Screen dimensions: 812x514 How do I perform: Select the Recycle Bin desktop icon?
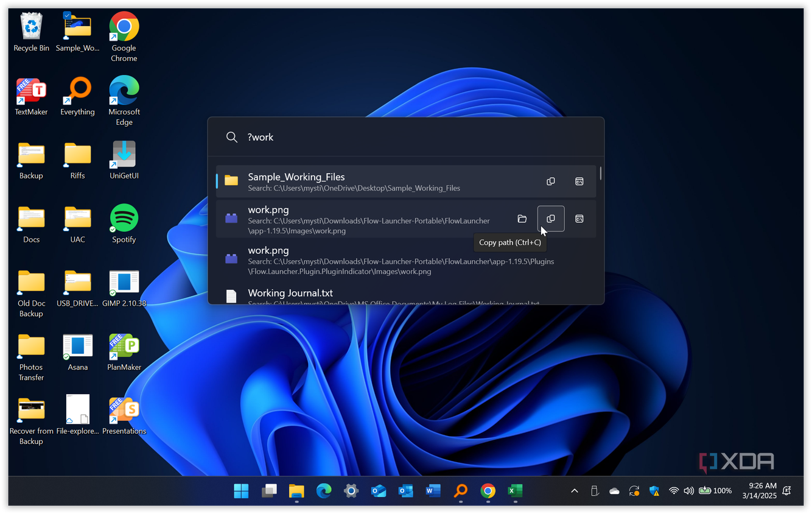(x=31, y=33)
